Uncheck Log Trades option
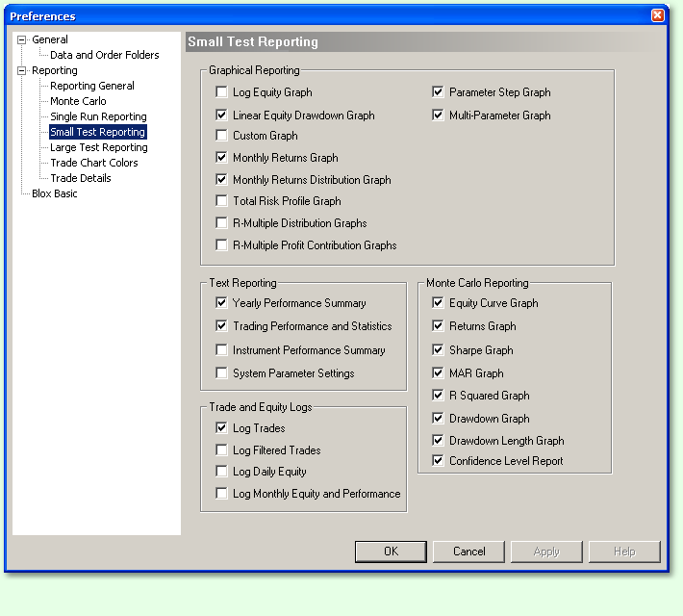Viewport: 683px width, 616px height. pos(221,427)
